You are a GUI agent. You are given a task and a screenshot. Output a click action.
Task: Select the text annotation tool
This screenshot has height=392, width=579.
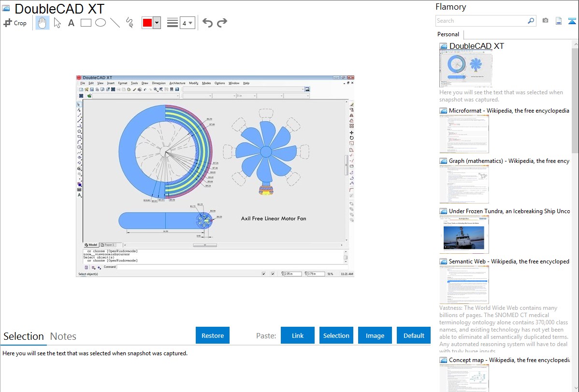click(71, 23)
